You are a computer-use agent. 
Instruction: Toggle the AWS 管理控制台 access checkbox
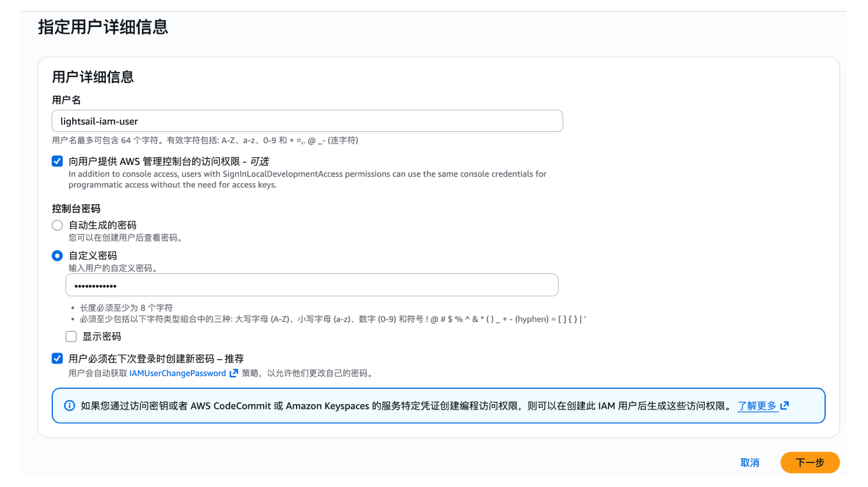pyautogui.click(x=57, y=161)
